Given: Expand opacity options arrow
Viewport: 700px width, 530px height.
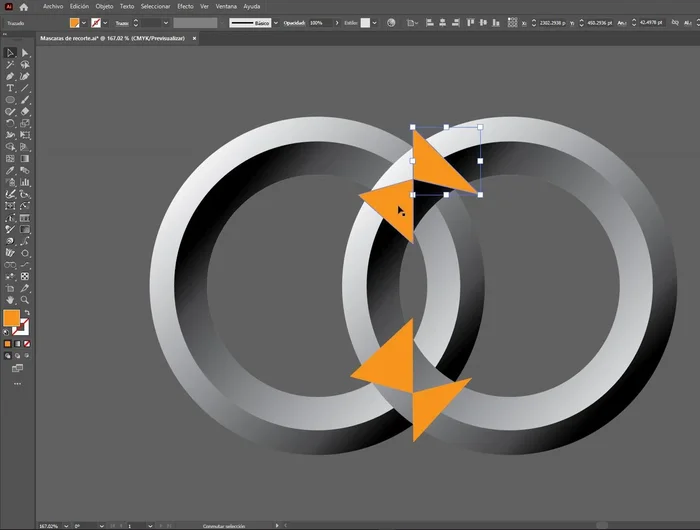Looking at the screenshot, I should tap(337, 23).
